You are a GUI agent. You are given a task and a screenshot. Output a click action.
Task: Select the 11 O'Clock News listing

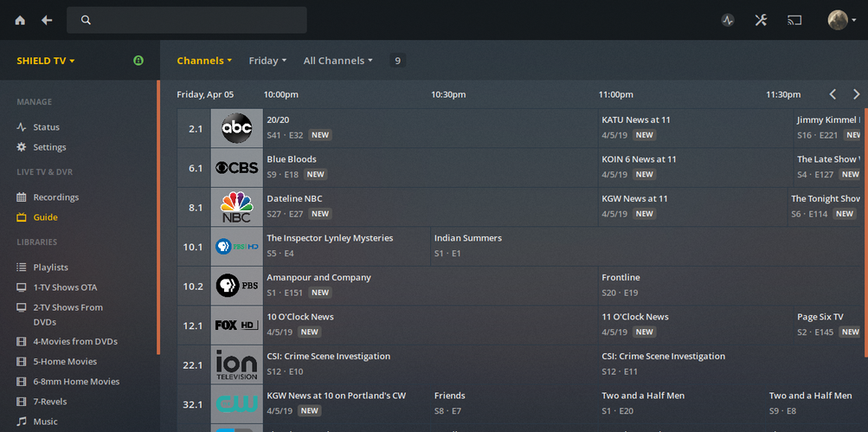(x=695, y=326)
